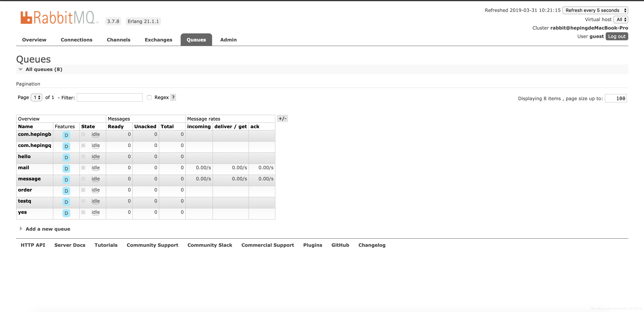Click the D feature badge for hello queue

coord(66,158)
